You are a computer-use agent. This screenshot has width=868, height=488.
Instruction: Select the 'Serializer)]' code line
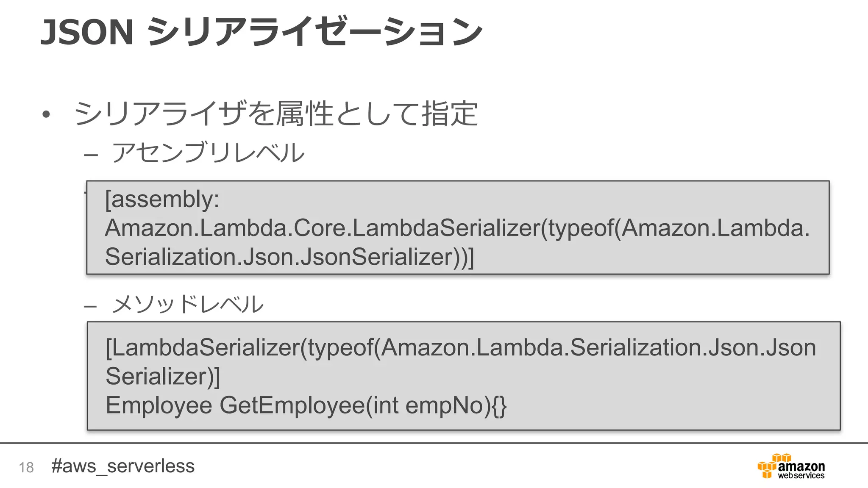coord(163,376)
